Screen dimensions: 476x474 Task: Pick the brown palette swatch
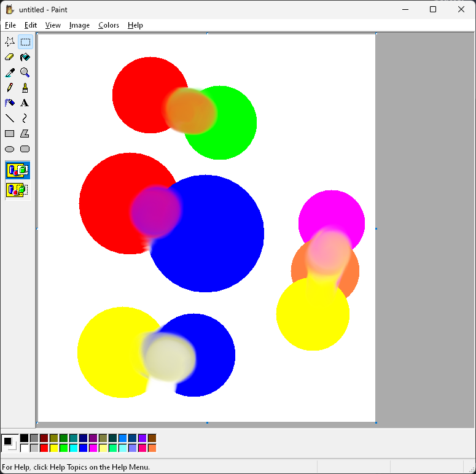tap(152, 438)
